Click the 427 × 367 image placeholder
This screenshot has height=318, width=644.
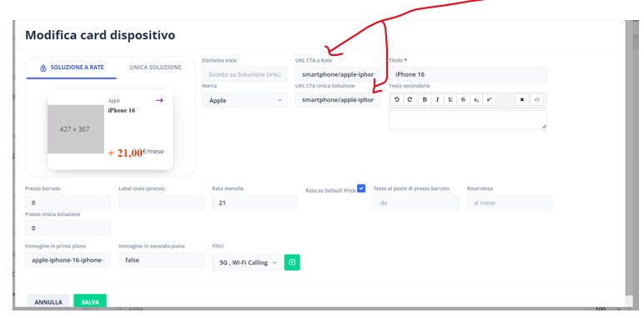tap(76, 129)
